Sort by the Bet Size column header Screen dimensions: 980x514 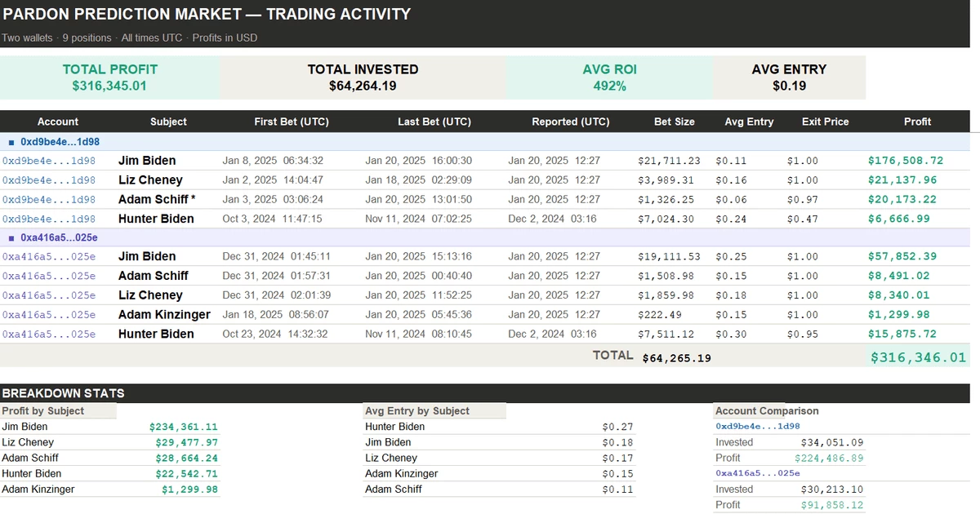(x=674, y=122)
